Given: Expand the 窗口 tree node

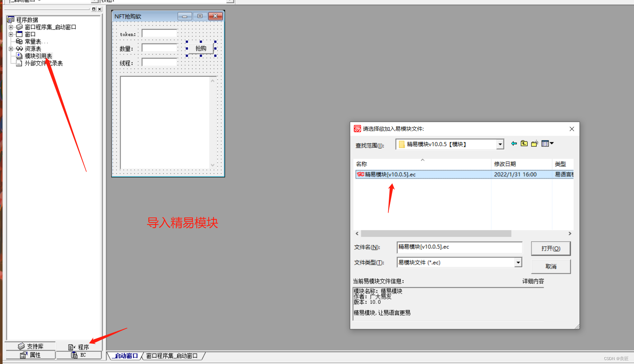Looking at the screenshot, I should pyautogui.click(x=11, y=34).
